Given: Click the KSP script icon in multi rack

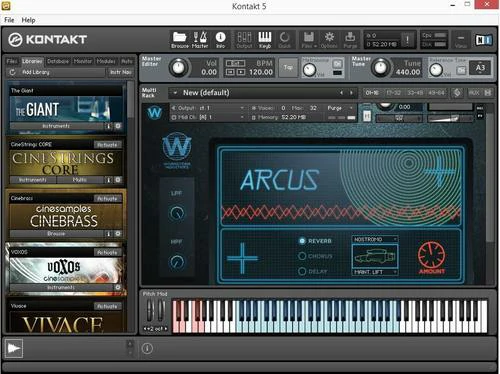Looking at the screenshot, I should point(457,93).
